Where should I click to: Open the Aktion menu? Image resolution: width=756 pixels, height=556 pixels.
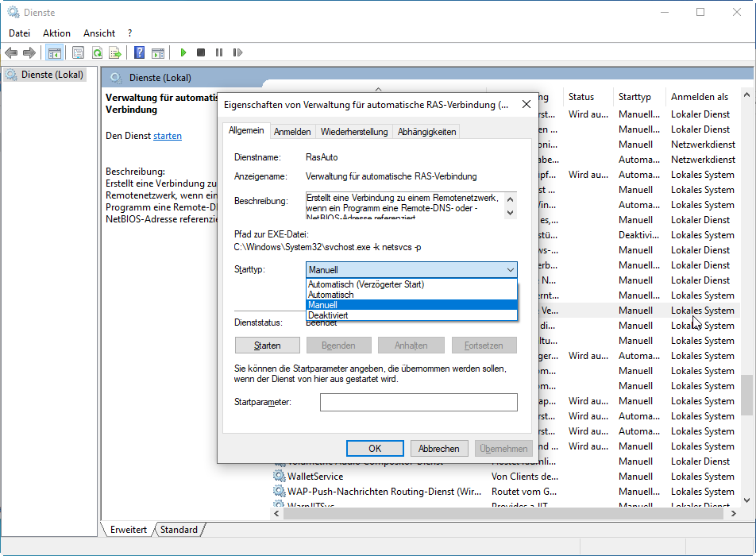coord(56,33)
